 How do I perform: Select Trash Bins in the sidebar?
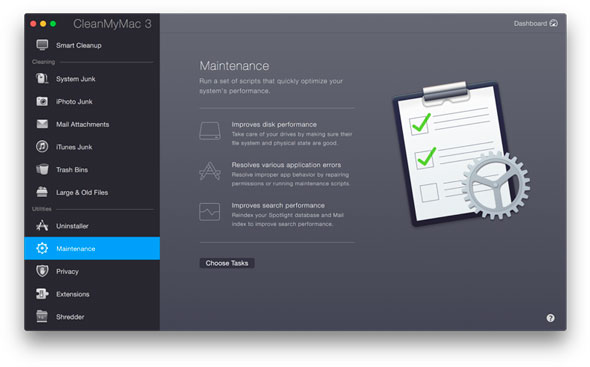click(x=92, y=169)
